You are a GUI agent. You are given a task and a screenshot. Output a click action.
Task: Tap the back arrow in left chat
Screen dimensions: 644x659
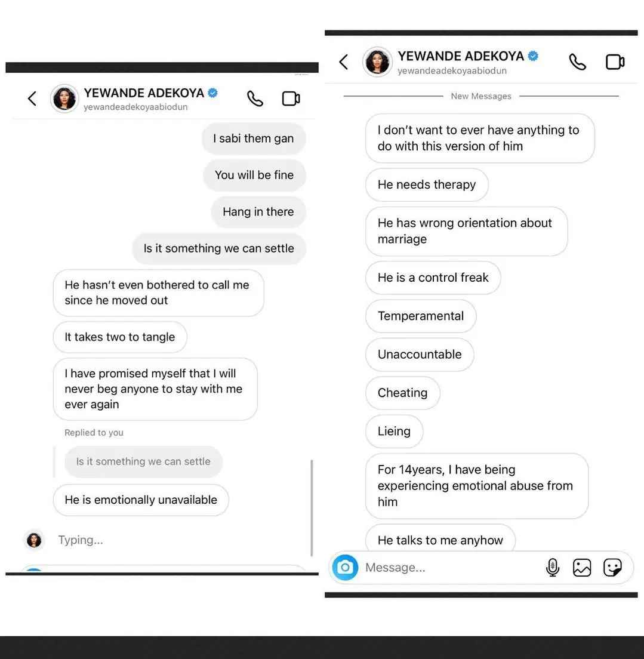click(32, 98)
